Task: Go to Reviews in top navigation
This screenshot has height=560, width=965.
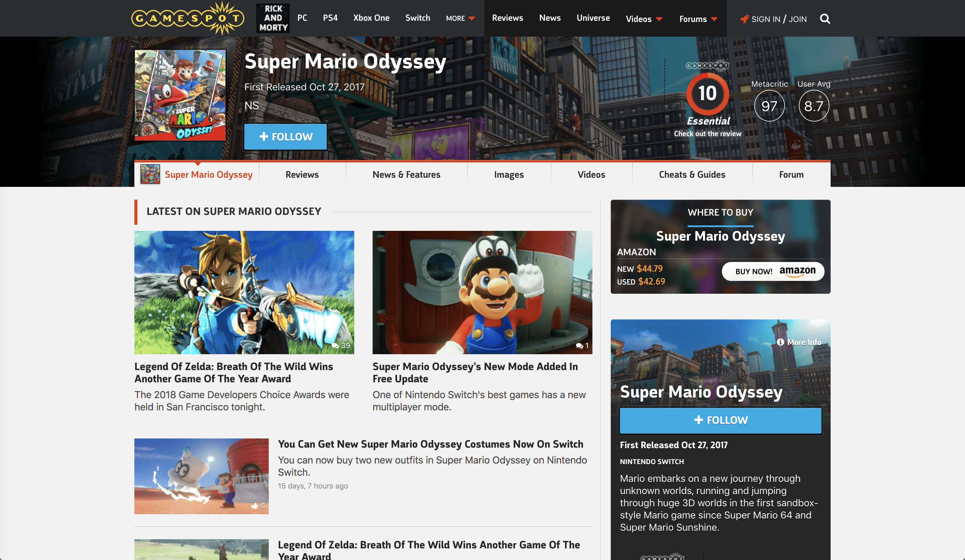Action: (x=508, y=18)
